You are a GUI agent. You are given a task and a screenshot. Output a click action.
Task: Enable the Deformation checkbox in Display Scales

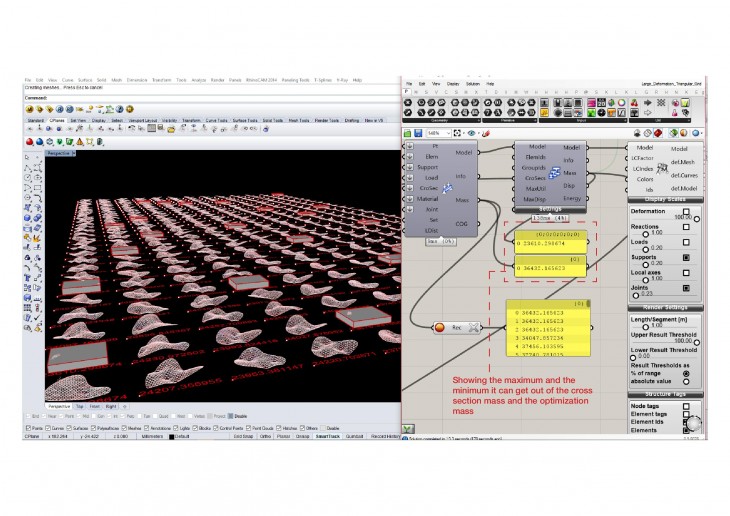point(685,211)
